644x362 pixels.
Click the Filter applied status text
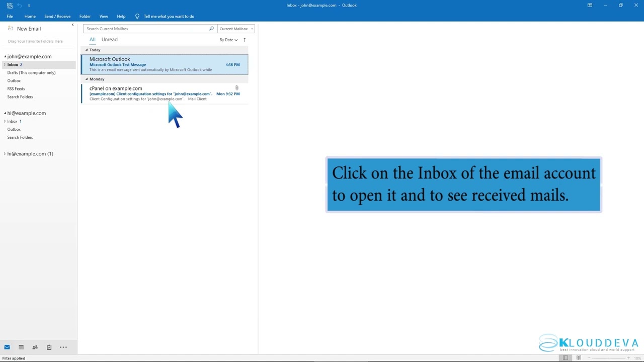coord(14,358)
